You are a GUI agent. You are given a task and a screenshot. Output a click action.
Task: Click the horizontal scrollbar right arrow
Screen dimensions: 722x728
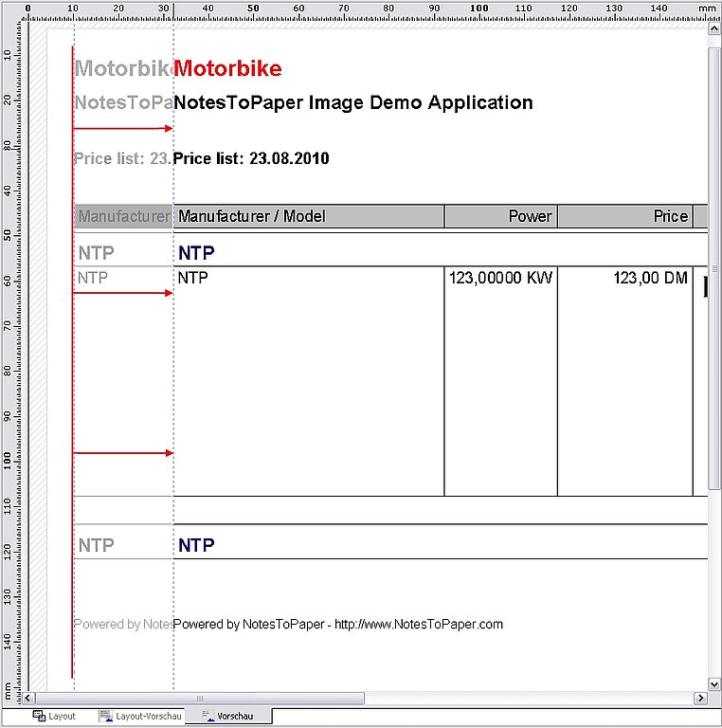[700, 698]
